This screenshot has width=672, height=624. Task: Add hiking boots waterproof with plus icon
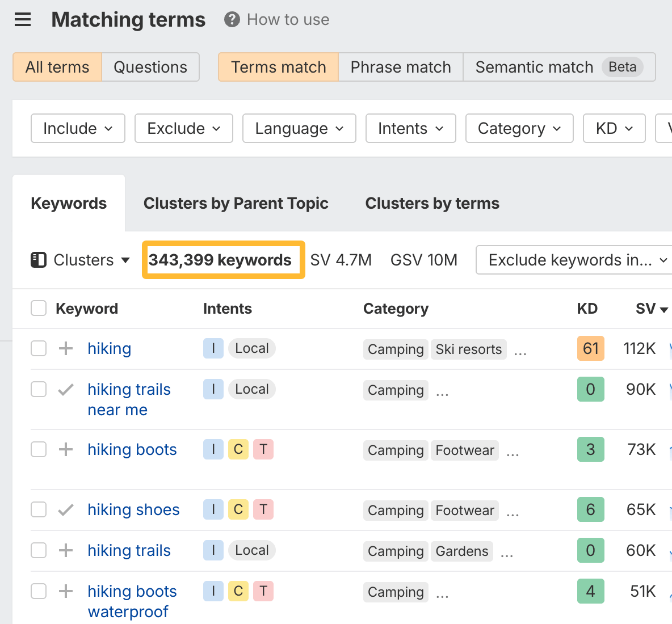click(x=66, y=591)
